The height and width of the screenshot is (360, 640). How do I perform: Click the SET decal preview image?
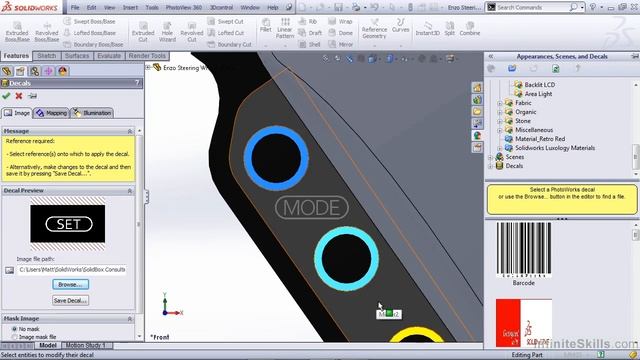pyautogui.click(x=67, y=224)
